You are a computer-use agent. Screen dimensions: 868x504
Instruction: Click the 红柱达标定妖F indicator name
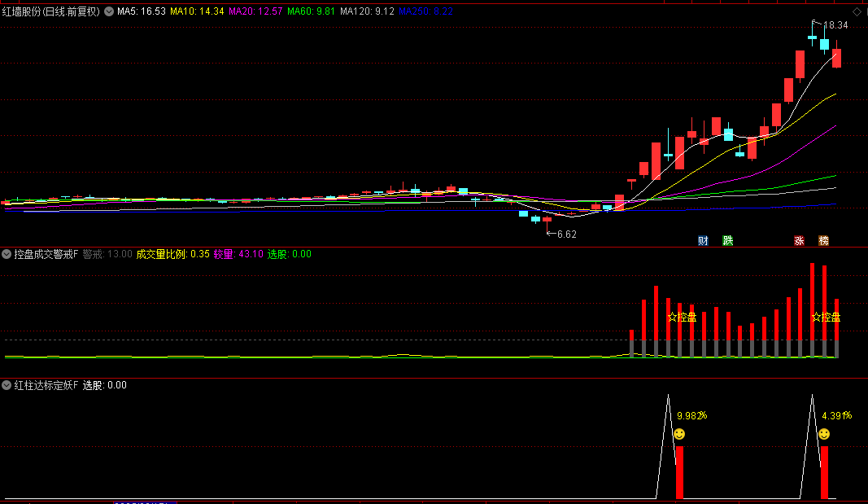coord(46,385)
